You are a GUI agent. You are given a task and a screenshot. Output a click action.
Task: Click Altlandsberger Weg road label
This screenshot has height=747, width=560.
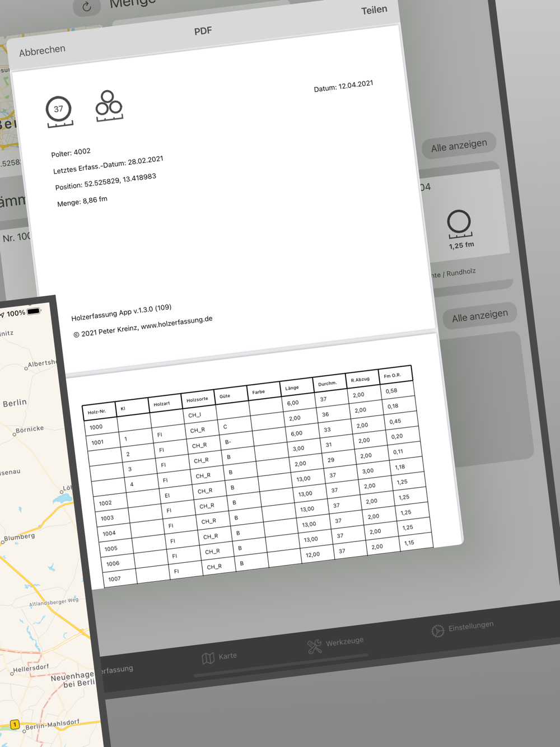tap(54, 603)
